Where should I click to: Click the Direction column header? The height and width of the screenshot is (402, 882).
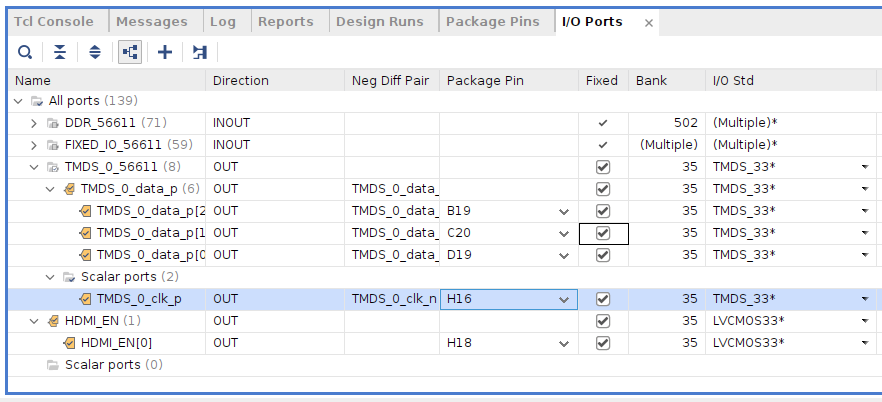pyautogui.click(x=241, y=80)
